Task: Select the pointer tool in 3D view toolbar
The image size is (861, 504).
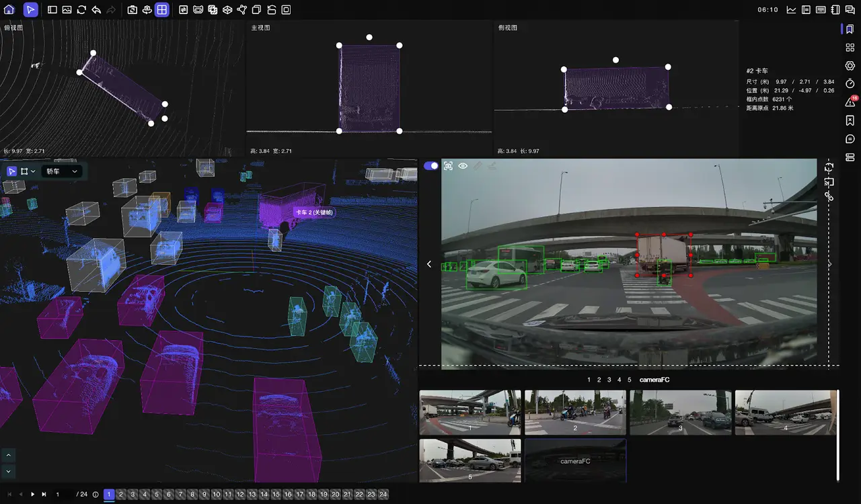Action: 11,171
